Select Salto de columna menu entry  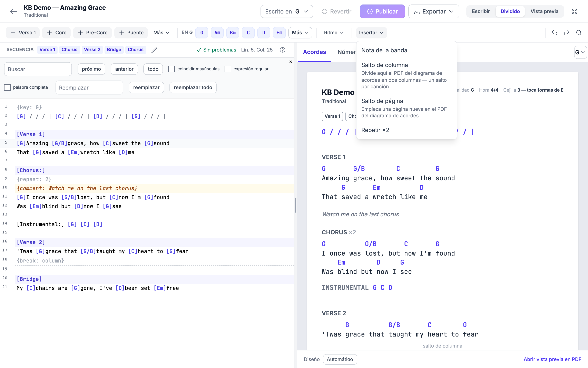(406, 76)
